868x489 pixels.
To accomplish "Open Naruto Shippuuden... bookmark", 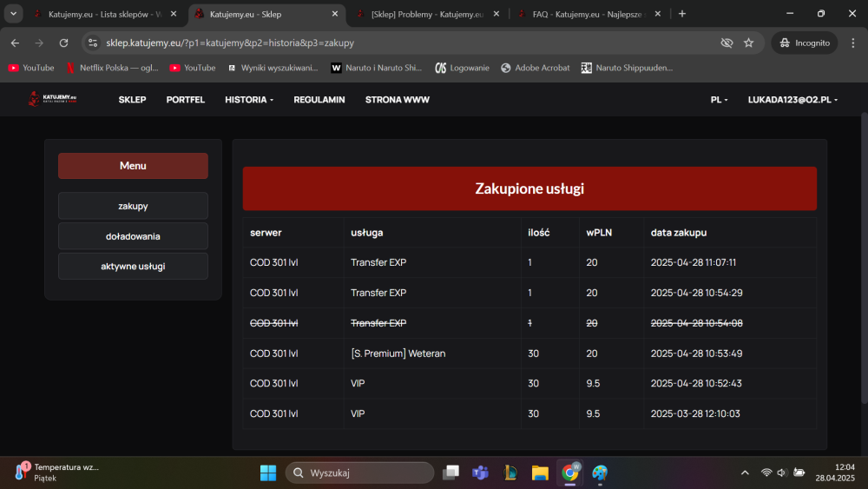I will coord(628,68).
